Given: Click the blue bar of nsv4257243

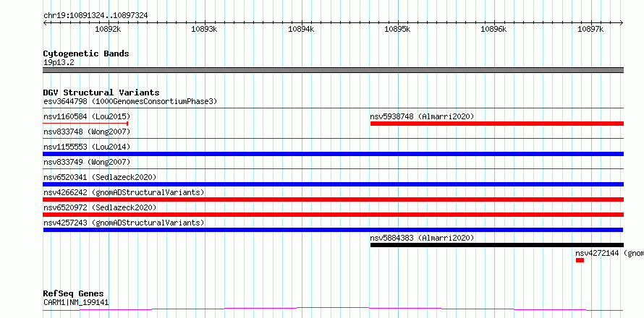Looking at the screenshot, I should [x=333, y=230].
